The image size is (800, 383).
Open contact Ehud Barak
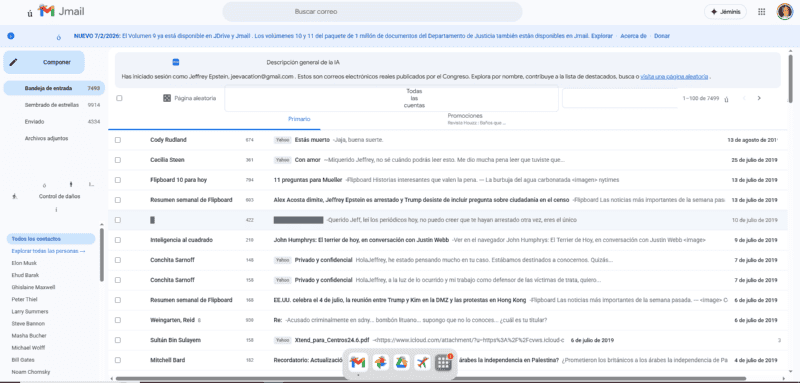24,275
